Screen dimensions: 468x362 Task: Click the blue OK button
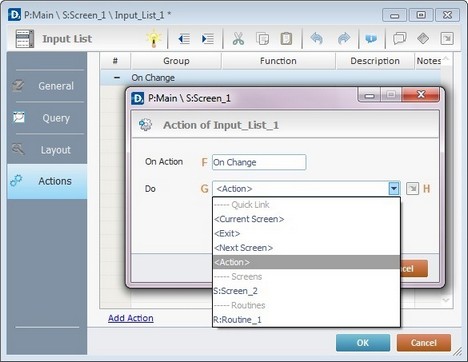click(363, 343)
